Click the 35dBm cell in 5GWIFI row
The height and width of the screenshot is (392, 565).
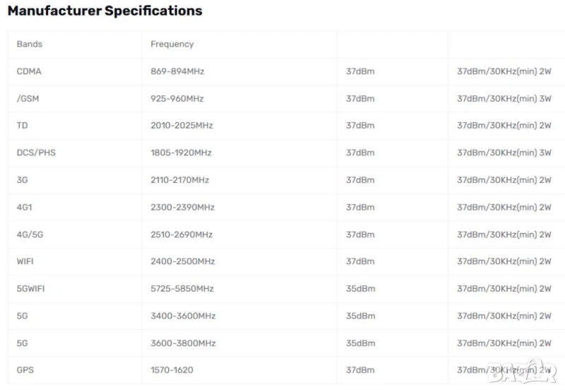point(360,289)
